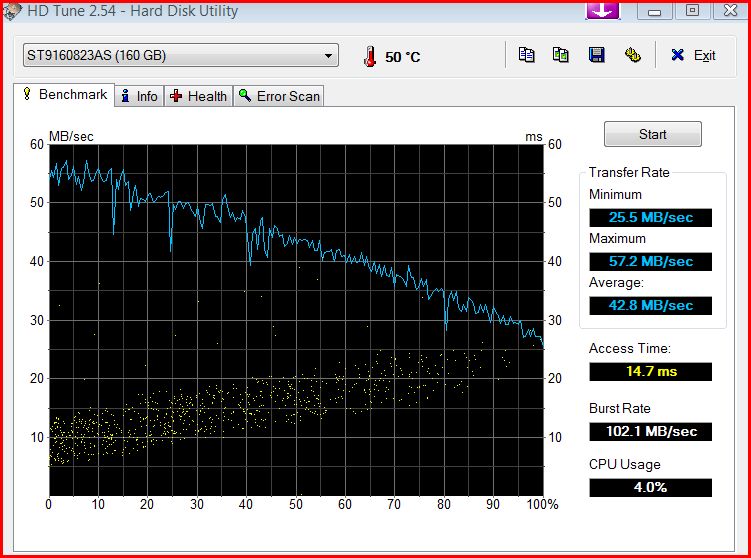Click the CPU Usage 4.0% field

(650, 488)
